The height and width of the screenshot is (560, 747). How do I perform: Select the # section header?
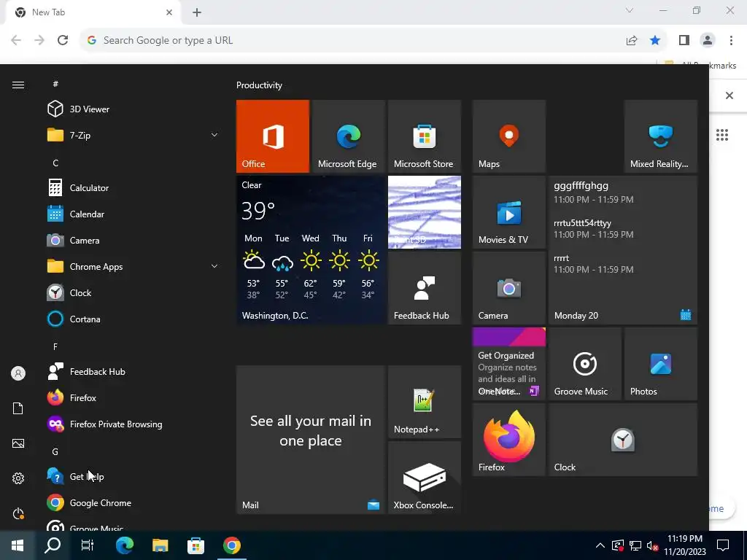pyautogui.click(x=55, y=84)
